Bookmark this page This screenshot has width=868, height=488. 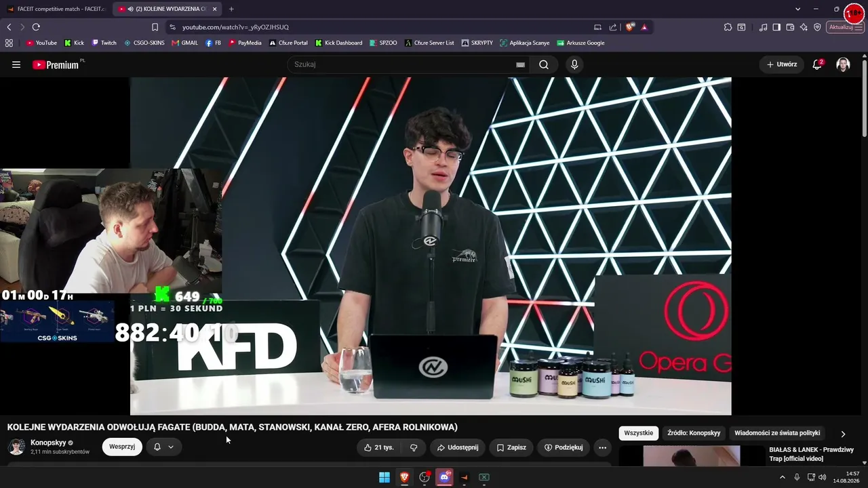tap(155, 27)
